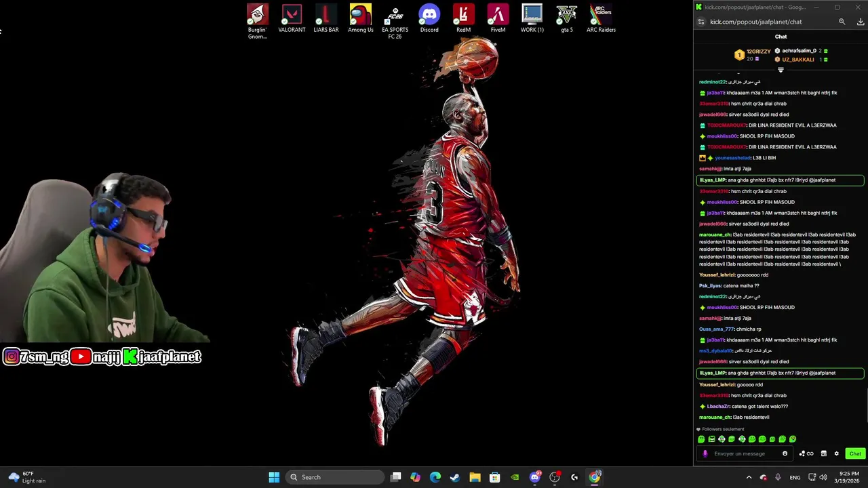Click the ENG language indicator
The height and width of the screenshot is (488, 868).
click(x=795, y=477)
